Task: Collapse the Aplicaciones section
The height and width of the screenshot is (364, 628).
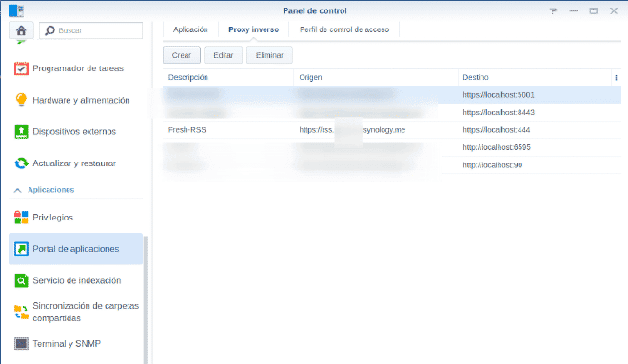Action: click(x=18, y=190)
